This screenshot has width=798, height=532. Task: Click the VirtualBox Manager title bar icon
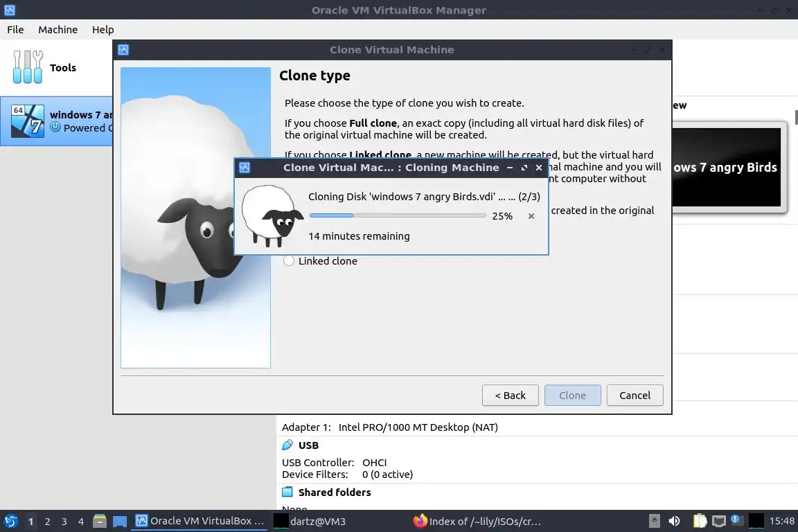9,10
